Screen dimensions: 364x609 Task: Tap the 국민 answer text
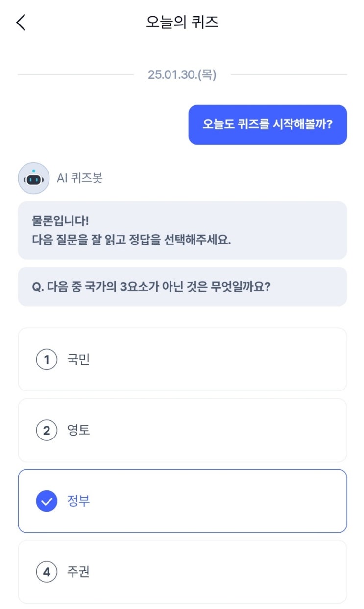coord(78,360)
